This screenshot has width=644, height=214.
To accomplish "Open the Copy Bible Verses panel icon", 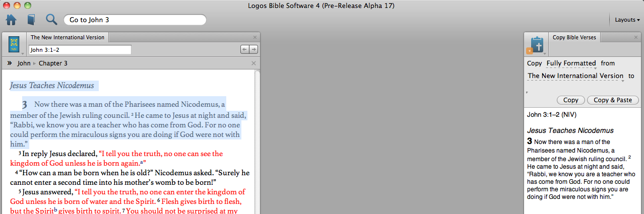I will pos(536,44).
